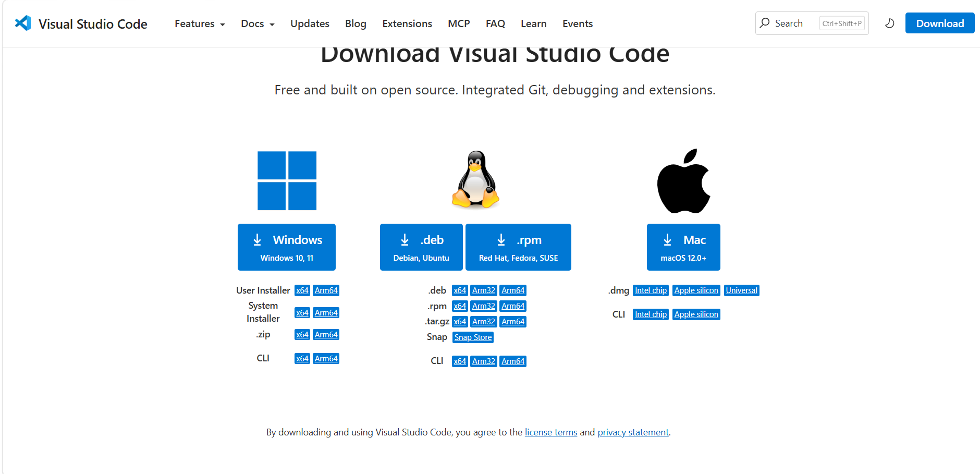Select Linux .rpm x64 link
Image resolution: width=980 pixels, height=474 pixels.
pyautogui.click(x=460, y=306)
